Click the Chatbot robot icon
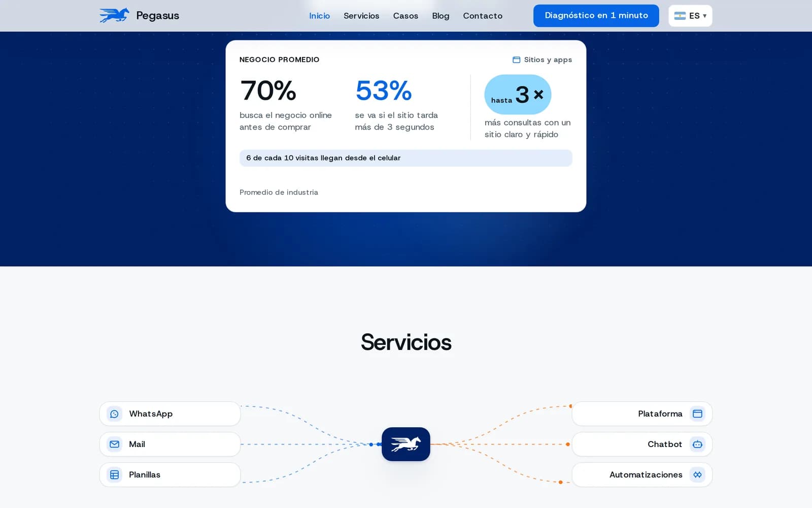The image size is (812, 508). [x=697, y=444]
